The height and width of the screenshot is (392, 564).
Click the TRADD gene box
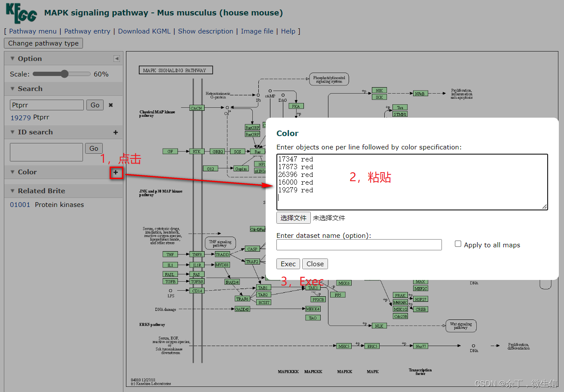click(222, 255)
